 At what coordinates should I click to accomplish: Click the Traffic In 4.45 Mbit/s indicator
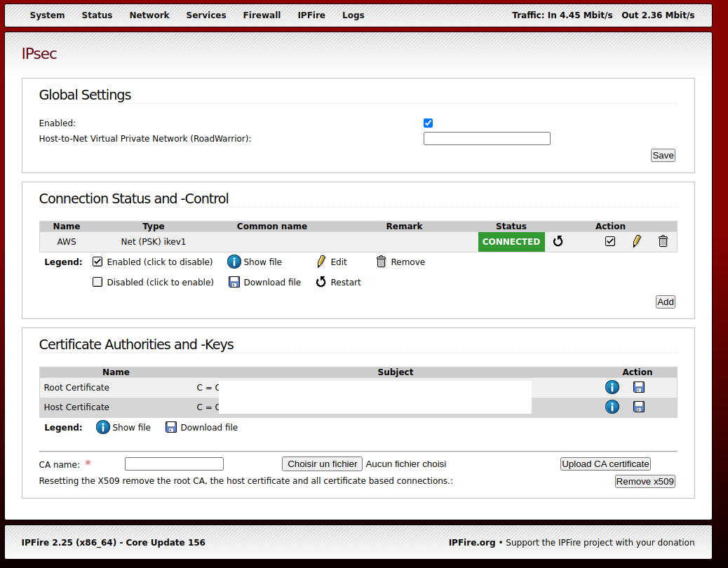click(562, 15)
